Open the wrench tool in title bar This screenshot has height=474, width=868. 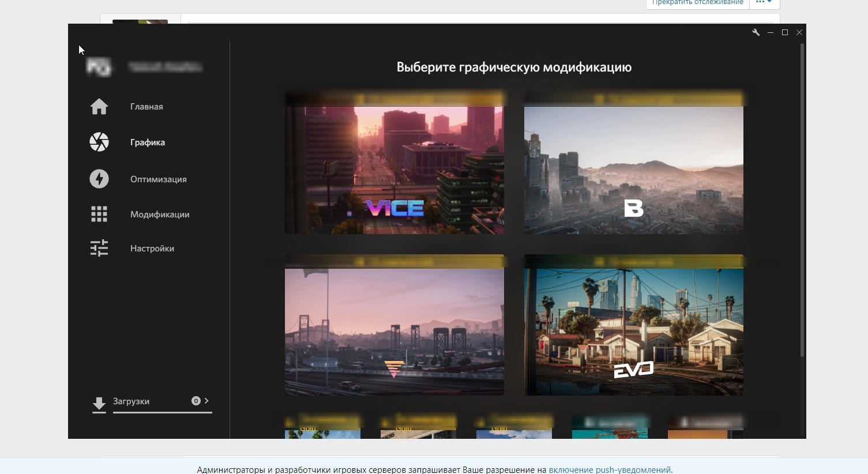[x=756, y=32]
